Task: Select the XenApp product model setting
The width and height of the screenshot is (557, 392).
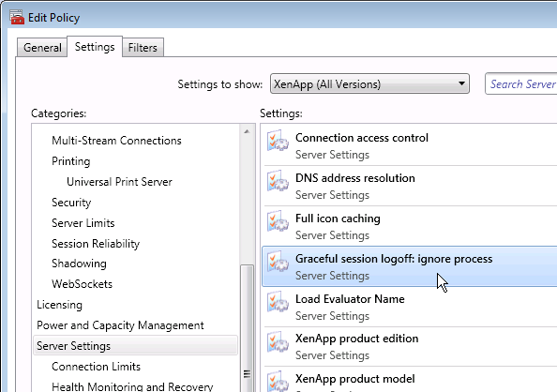Action: (x=410, y=380)
